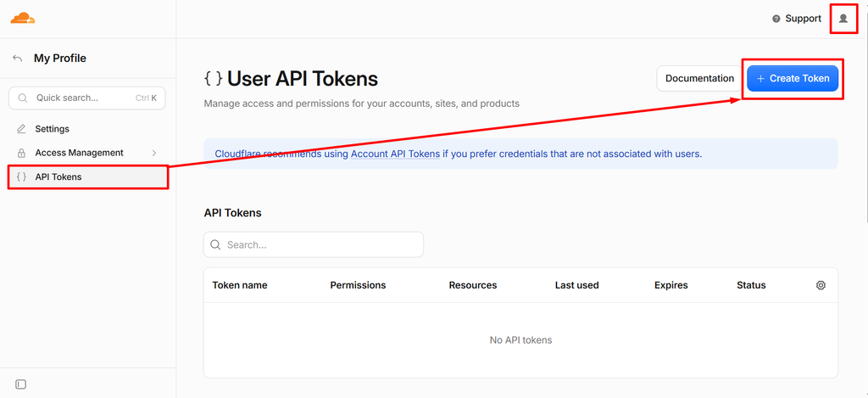Click the My Profile heading

click(x=60, y=59)
